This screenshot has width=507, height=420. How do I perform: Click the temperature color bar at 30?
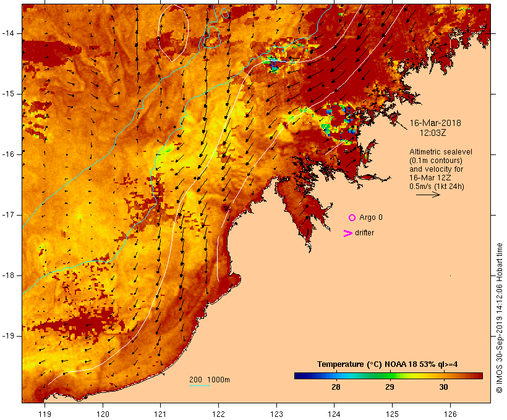[444, 376]
